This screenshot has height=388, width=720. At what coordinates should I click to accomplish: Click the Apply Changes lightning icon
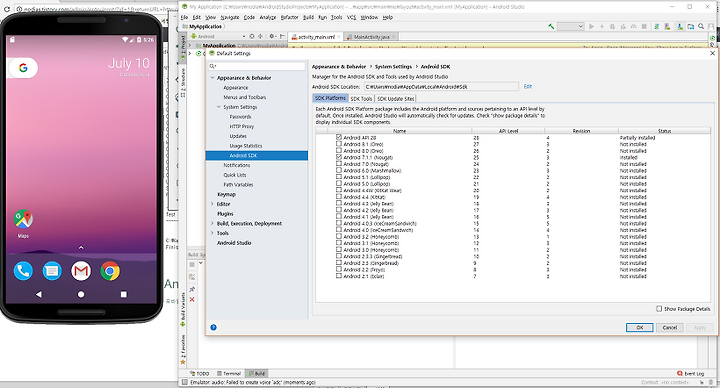pos(602,27)
